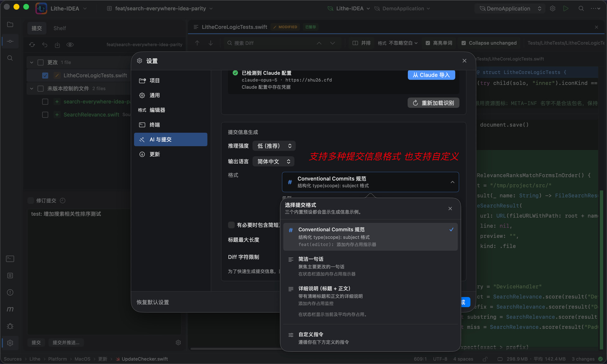Open the problems warning icon in the sidebar
The width and height of the screenshot is (607, 364).
click(10, 292)
